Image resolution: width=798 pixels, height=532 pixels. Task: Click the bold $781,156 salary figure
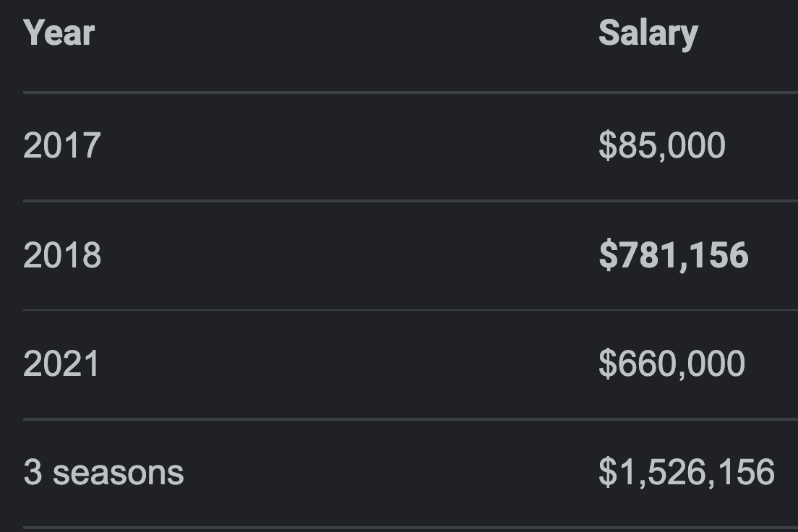pyautogui.click(x=674, y=255)
